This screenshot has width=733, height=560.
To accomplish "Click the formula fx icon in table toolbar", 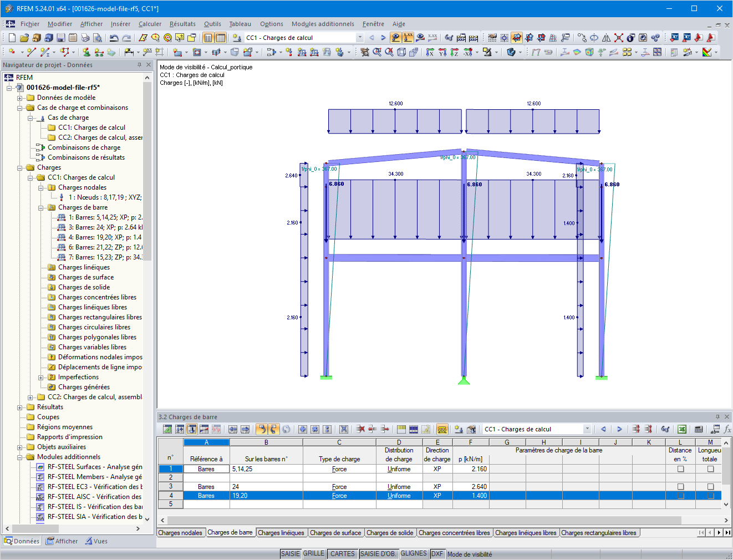I will [727, 429].
